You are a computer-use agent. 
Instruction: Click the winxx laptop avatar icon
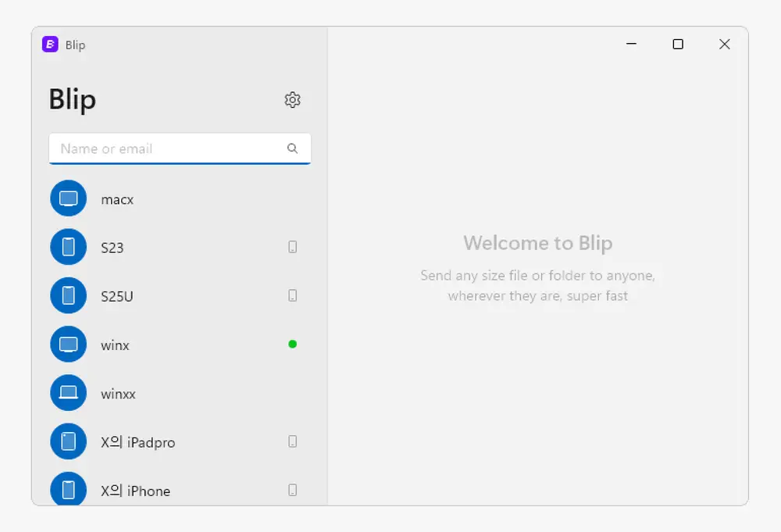click(x=69, y=393)
